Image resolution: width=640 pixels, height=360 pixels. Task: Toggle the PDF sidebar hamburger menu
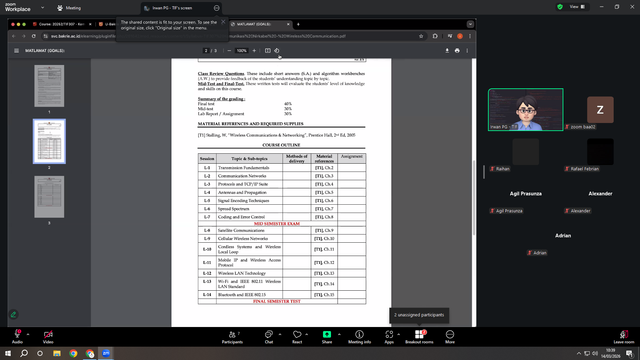point(16,51)
